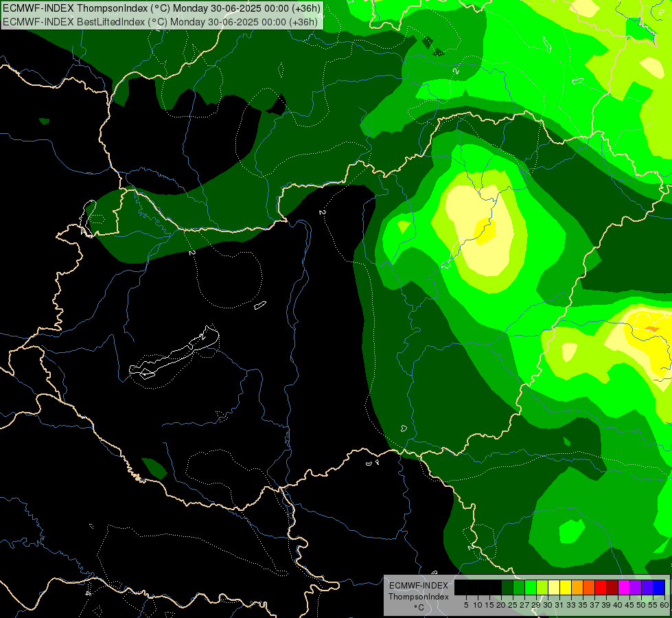Pick the indigo 50–55 legend swatch
The width and height of the screenshot is (672, 618).
647,587
